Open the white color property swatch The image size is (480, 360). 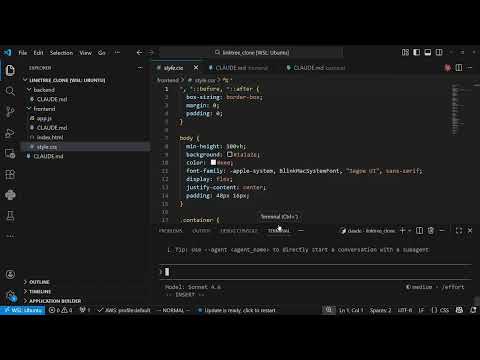pos(213,162)
